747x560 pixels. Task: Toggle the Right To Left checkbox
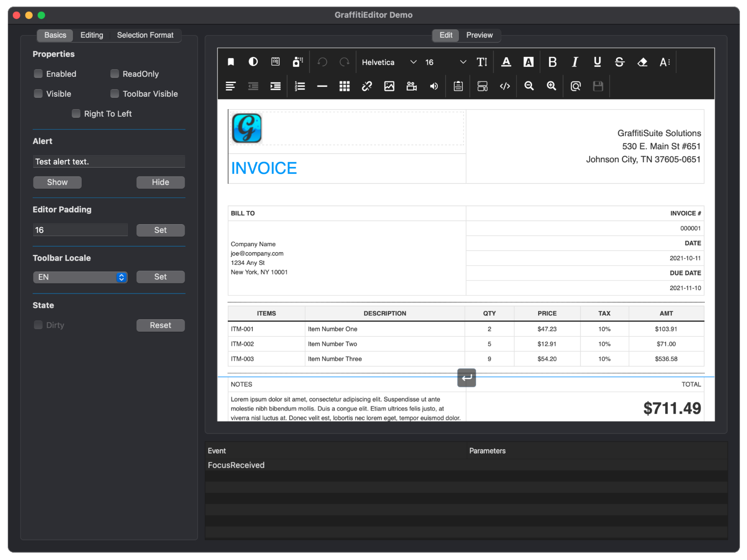76,114
